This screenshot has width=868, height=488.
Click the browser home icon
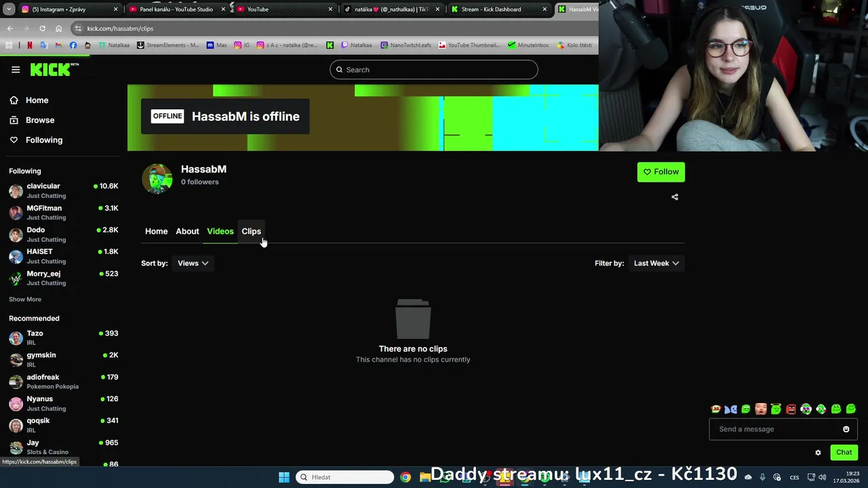[x=58, y=28]
